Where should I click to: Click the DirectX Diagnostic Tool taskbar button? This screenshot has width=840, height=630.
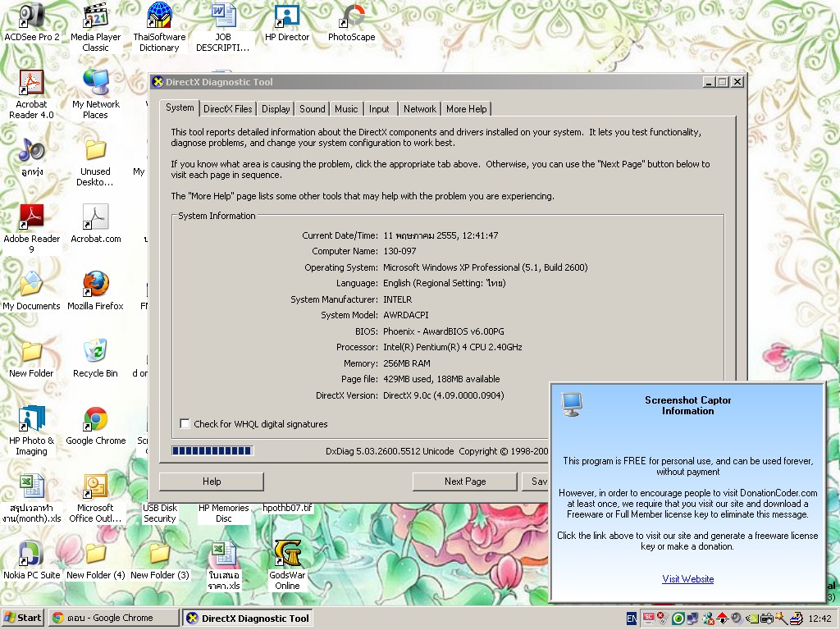pyautogui.click(x=248, y=619)
